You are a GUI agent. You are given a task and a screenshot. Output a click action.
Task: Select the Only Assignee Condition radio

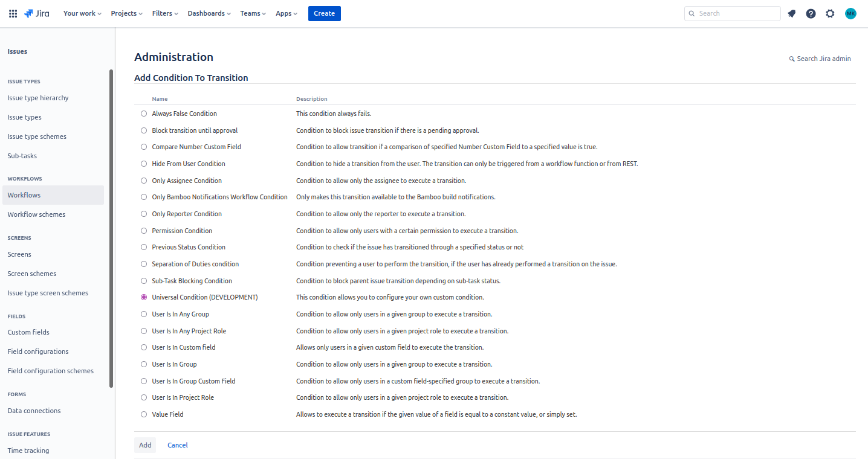(x=144, y=181)
